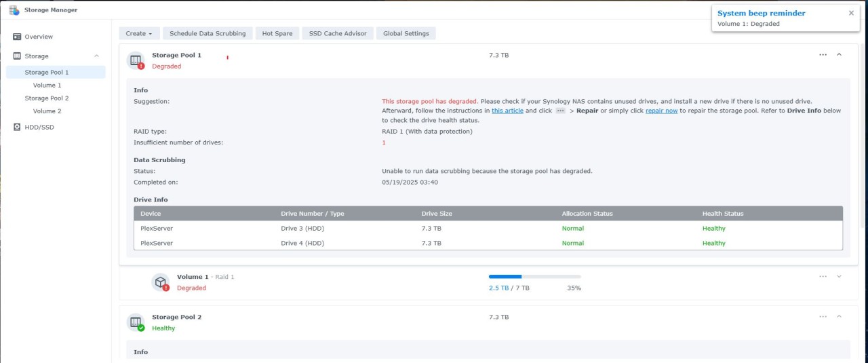This screenshot has width=868, height=363.
Task: Expand the Volume 1 details
Action: [839, 277]
